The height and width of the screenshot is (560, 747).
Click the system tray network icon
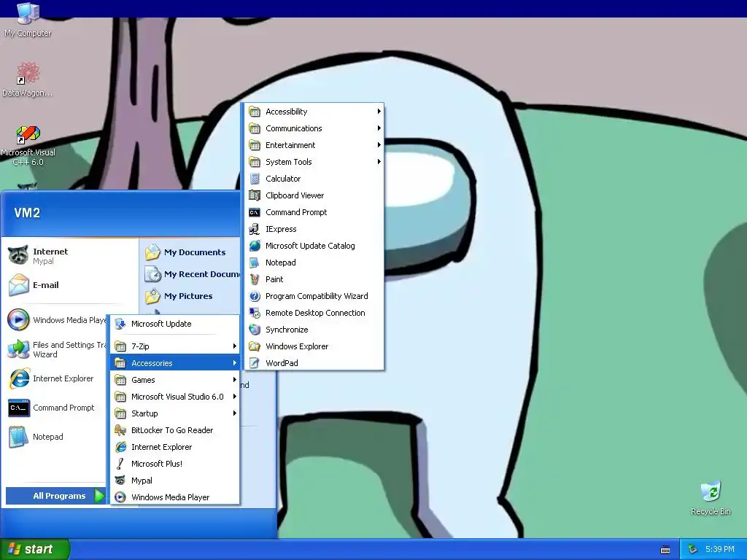point(692,550)
